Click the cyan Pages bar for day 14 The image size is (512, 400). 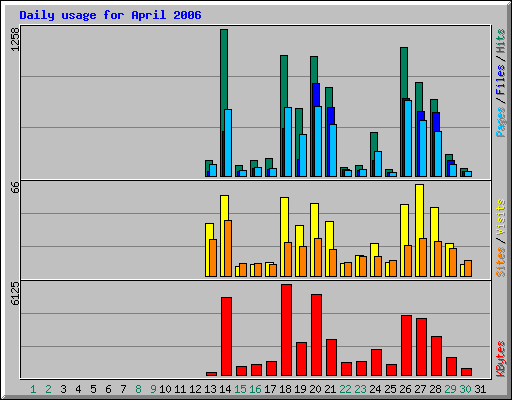pyautogui.click(x=228, y=143)
